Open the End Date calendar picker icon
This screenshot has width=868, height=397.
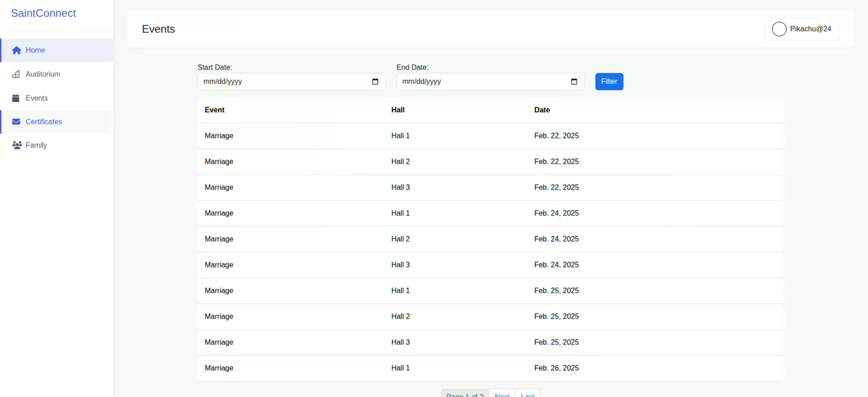(574, 82)
